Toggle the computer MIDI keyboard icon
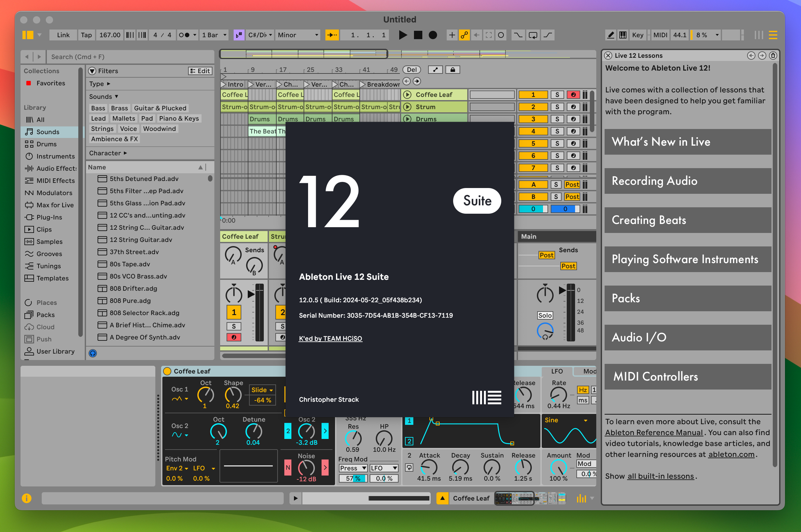The width and height of the screenshot is (801, 532). (x=623, y=35)
